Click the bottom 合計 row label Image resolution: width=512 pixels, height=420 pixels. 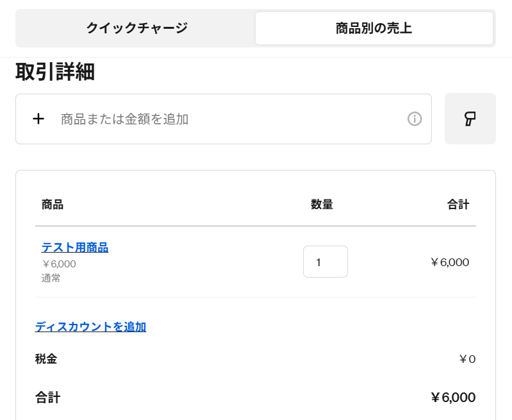pos(47,398)
